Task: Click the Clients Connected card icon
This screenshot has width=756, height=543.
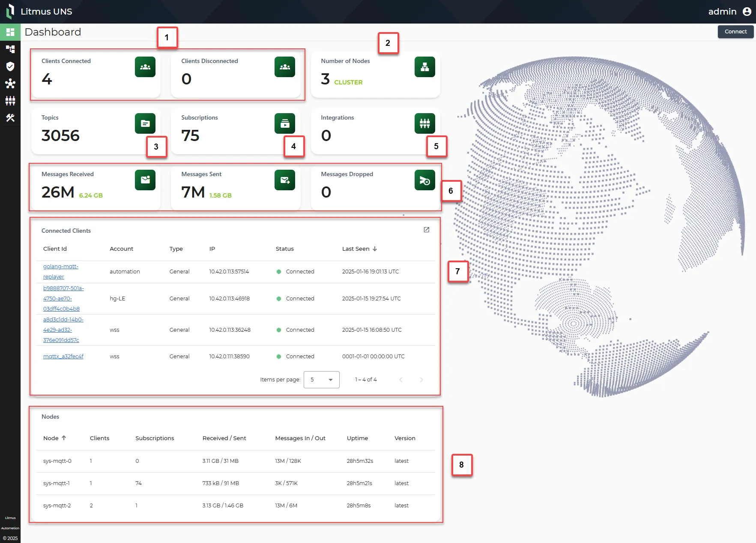Action: click(x=145, y=67)
